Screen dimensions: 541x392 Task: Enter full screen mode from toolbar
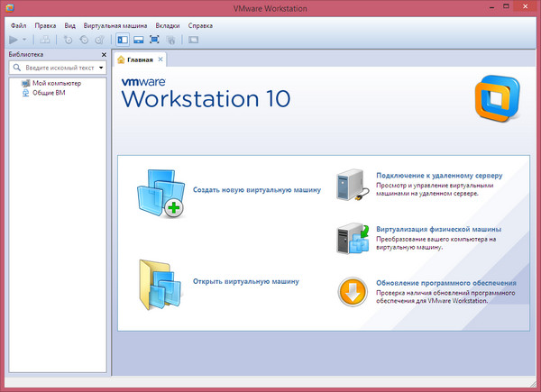[x=154, y=40]
